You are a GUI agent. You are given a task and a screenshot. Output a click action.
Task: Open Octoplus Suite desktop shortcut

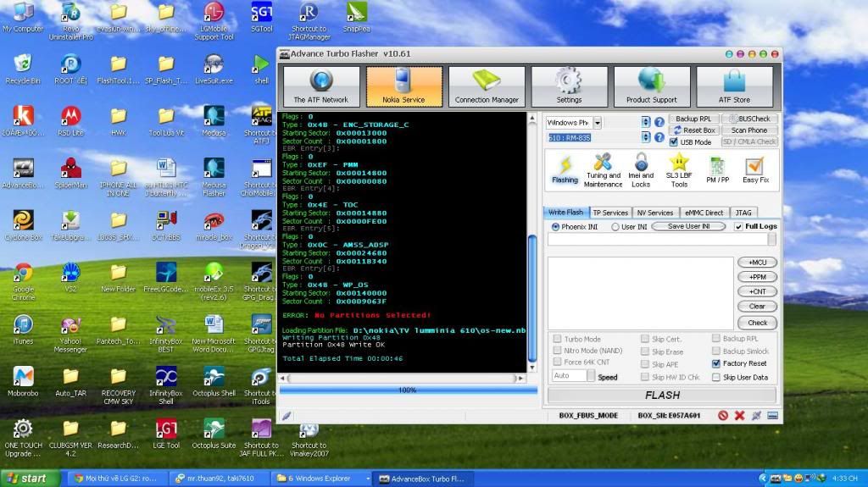pos(214,434)
